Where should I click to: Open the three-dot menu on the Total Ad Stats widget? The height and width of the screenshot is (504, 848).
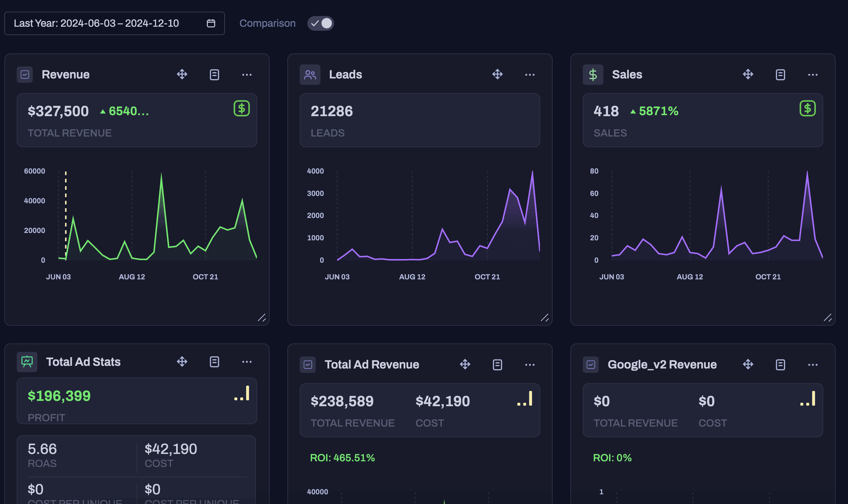[x=247, y=362]
